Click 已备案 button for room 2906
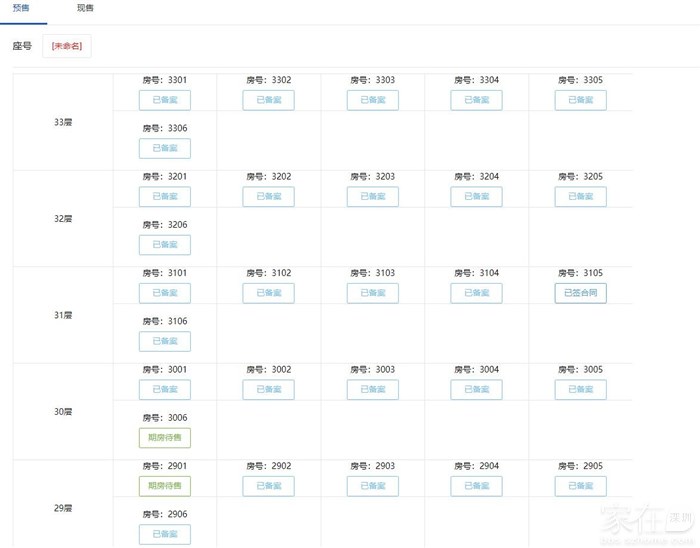 coord(164,534)
